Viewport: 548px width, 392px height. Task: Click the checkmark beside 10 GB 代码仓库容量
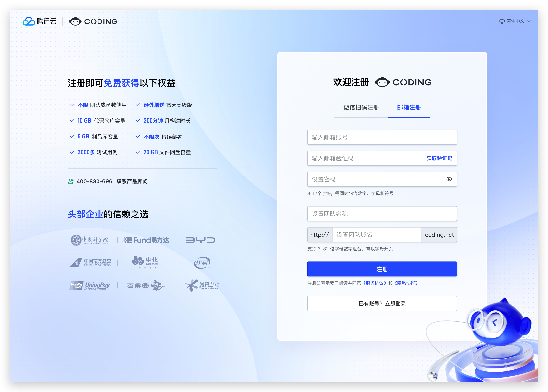[72, 121]
